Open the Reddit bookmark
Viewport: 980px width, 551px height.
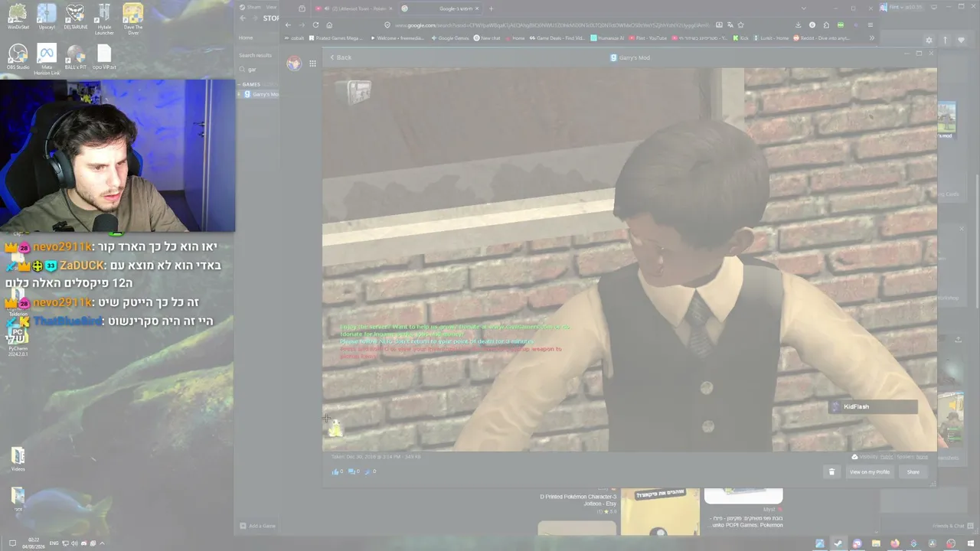pos(822,37)
